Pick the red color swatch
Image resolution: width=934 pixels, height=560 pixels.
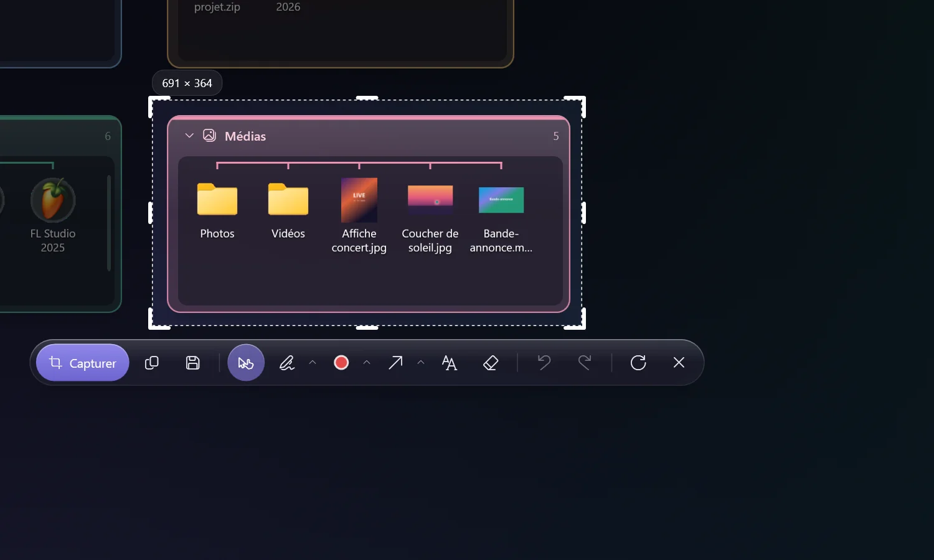tap(341, 363)
